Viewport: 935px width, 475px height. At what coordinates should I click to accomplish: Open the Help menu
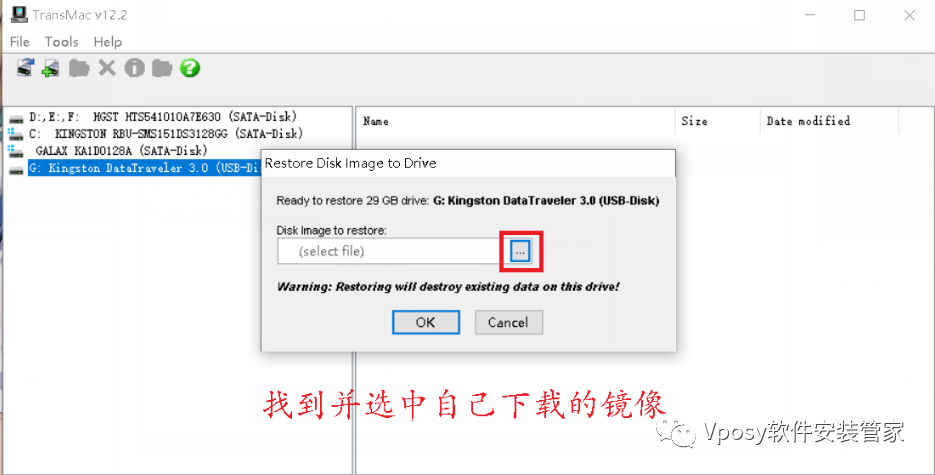coord(108,42)
